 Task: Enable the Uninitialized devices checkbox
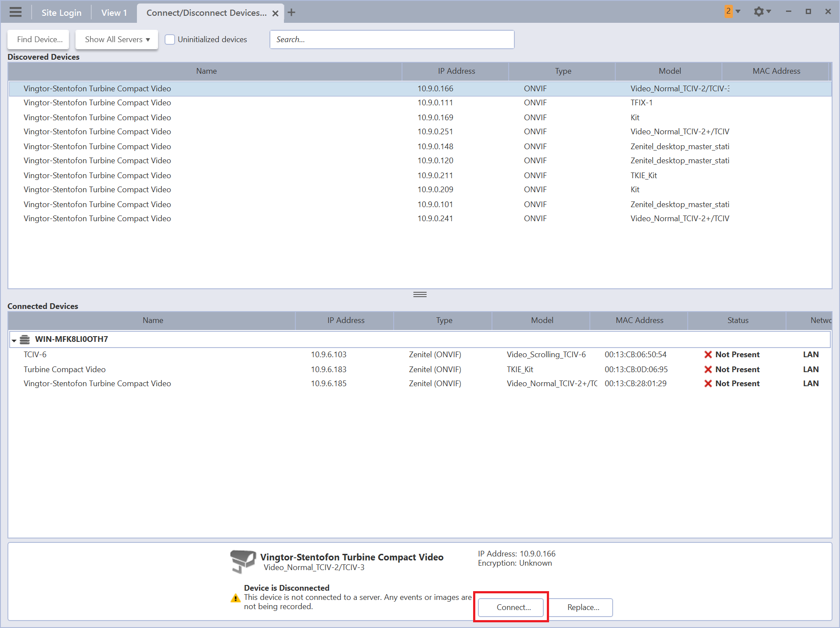coord(170,39)
